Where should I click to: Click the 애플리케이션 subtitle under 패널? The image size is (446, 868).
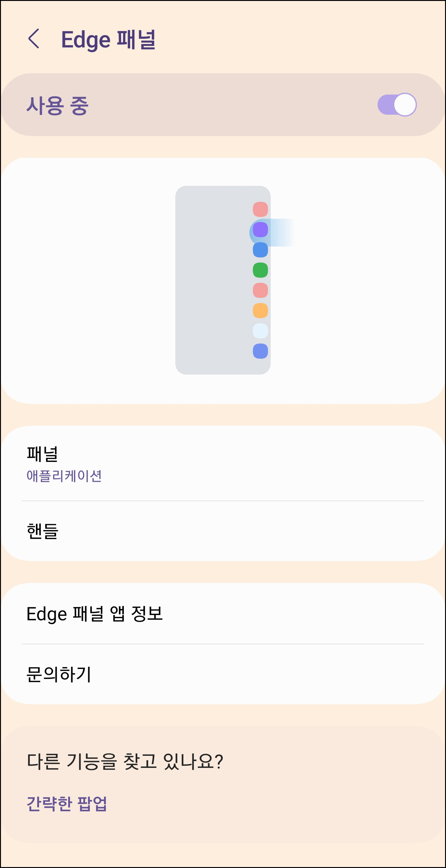[x=64, y=476]
